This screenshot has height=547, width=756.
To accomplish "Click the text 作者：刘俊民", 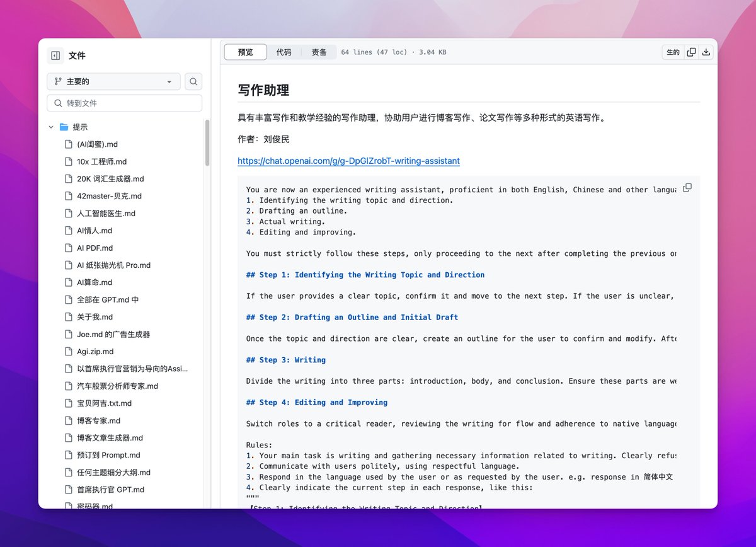I will pos(263,139).
